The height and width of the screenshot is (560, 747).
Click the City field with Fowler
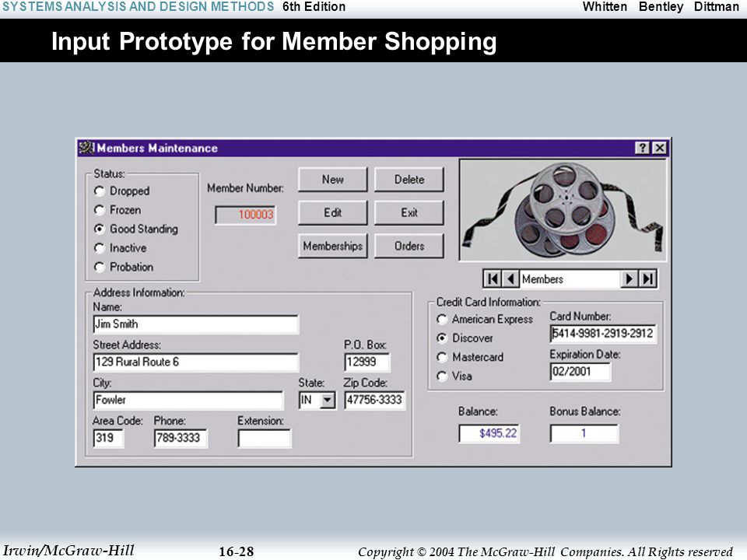(x=188, y=400)
